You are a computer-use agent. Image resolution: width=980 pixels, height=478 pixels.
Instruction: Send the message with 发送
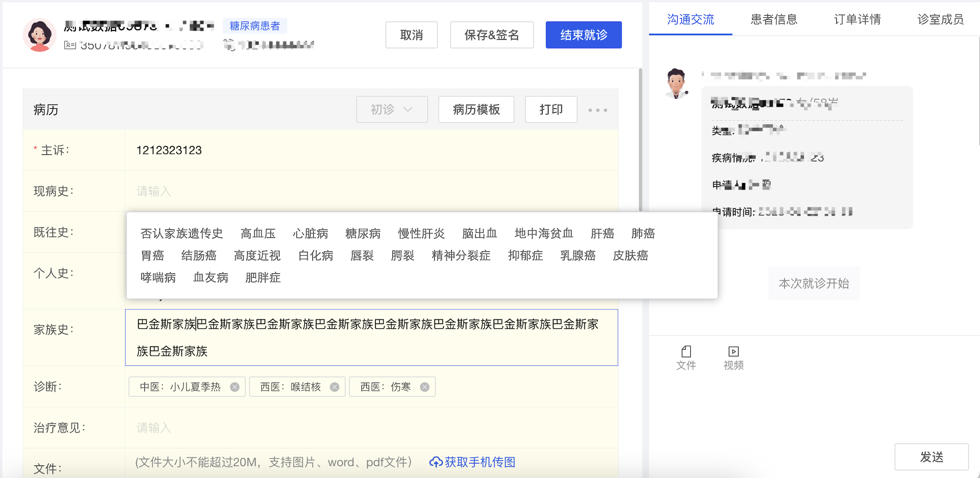[932, 457]
